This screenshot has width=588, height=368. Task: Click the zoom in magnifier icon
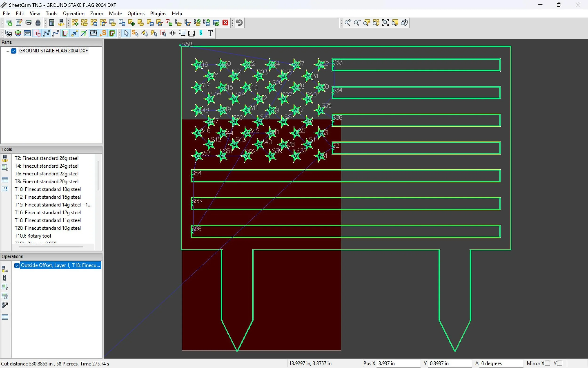point(348,23)
